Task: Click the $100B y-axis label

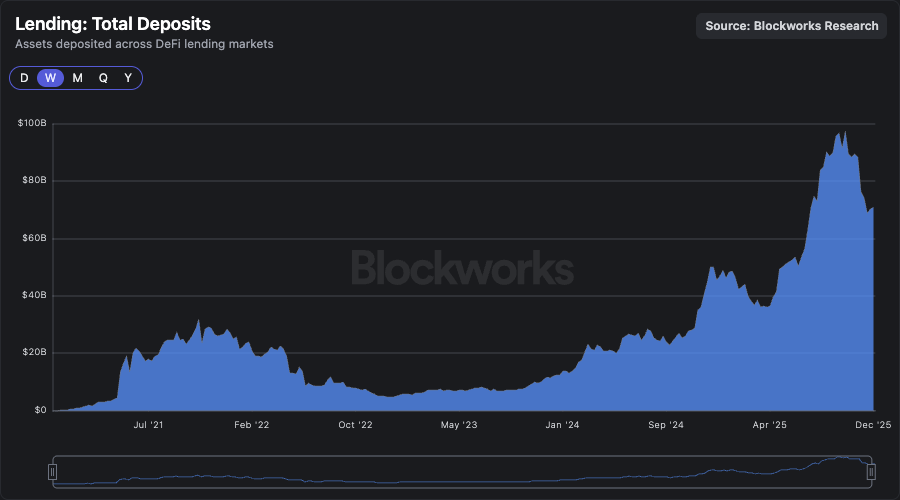Action: tap(32, 123)
